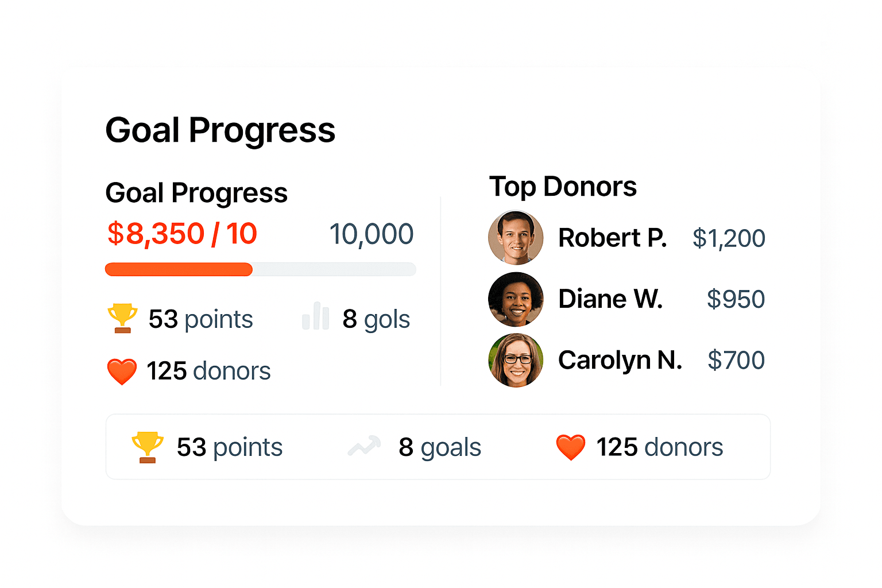Select the Goal Progress heading
Image resolution: width=882 pixels, height=588 pixels.
(220, 130)
